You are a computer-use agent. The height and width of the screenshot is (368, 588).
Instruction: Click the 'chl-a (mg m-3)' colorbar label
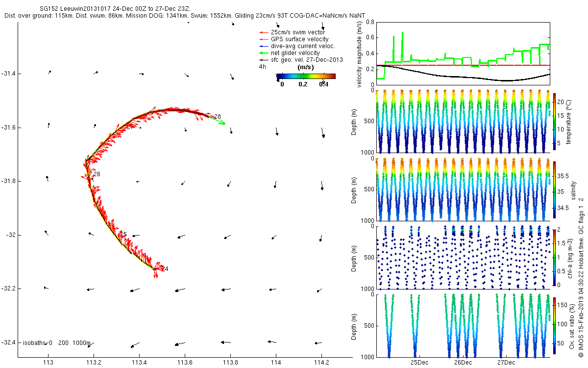tap(570, 259)
